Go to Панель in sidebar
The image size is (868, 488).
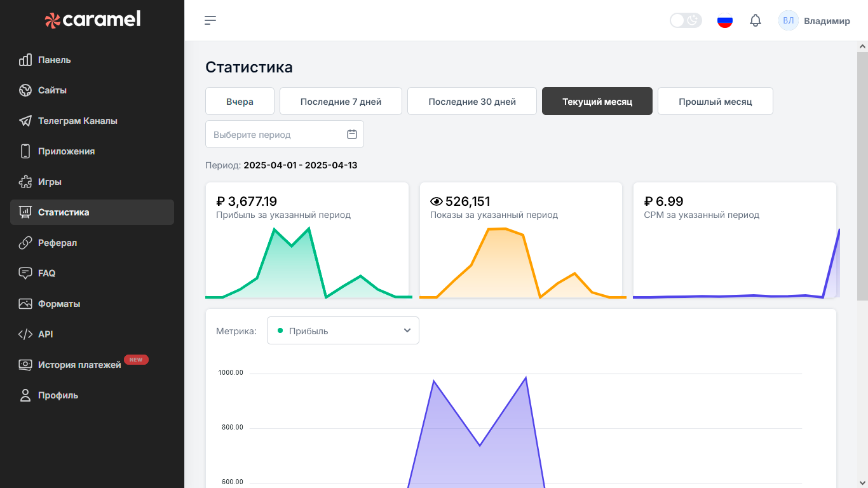pos(55,60)
